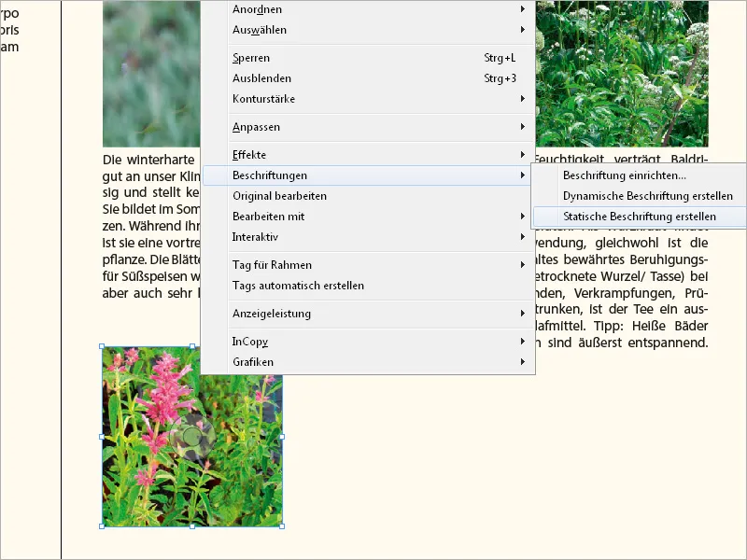Lock the object via Sperren
This screenshot has width=747, height=560.
(252, 58)
